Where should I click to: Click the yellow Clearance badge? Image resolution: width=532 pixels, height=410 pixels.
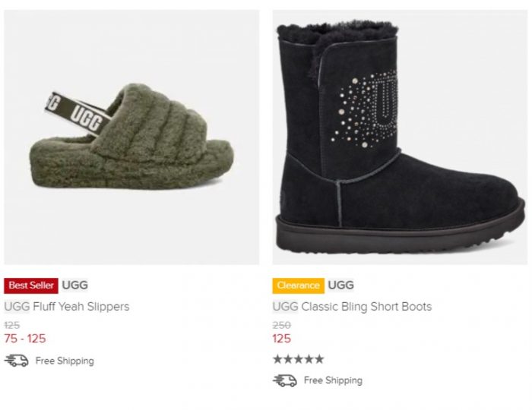298,285
